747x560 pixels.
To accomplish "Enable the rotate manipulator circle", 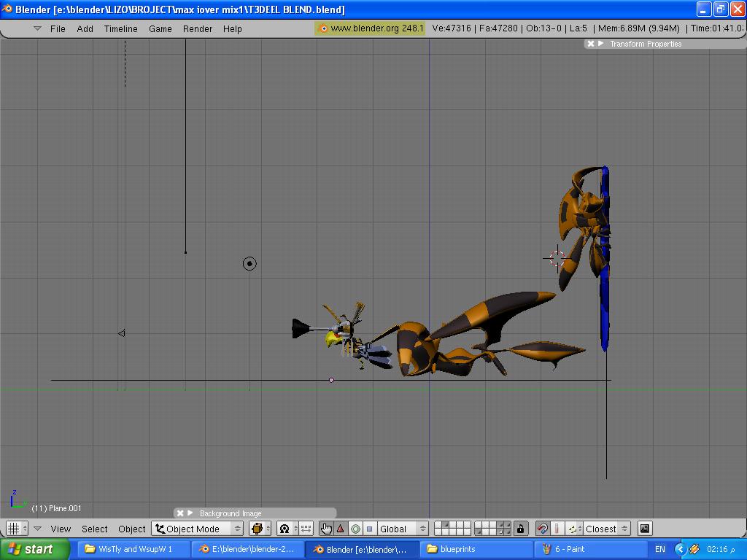I will 355,529.
